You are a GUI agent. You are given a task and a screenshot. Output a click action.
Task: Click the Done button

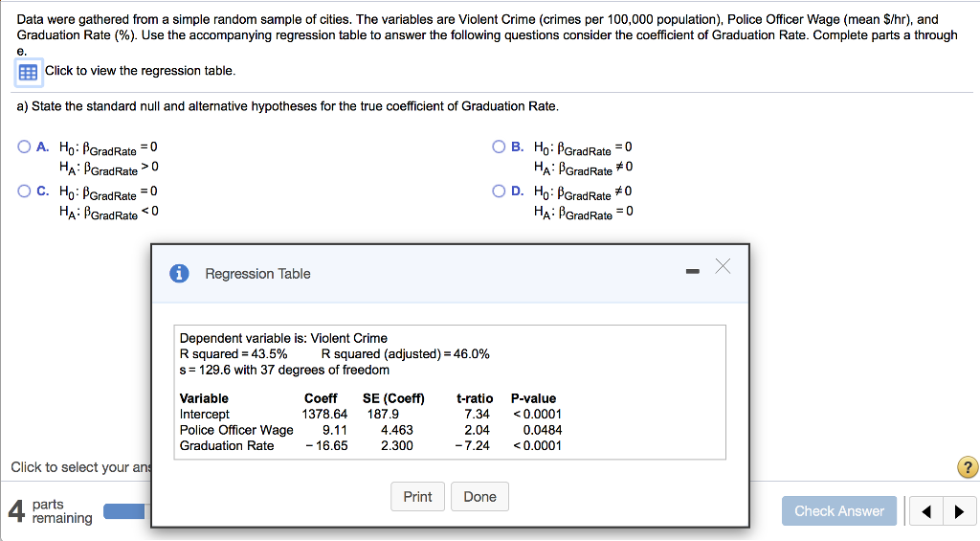pos(480,497)
